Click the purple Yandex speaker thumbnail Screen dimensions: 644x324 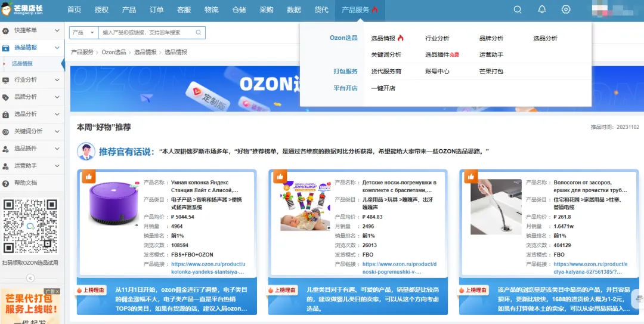114,203
